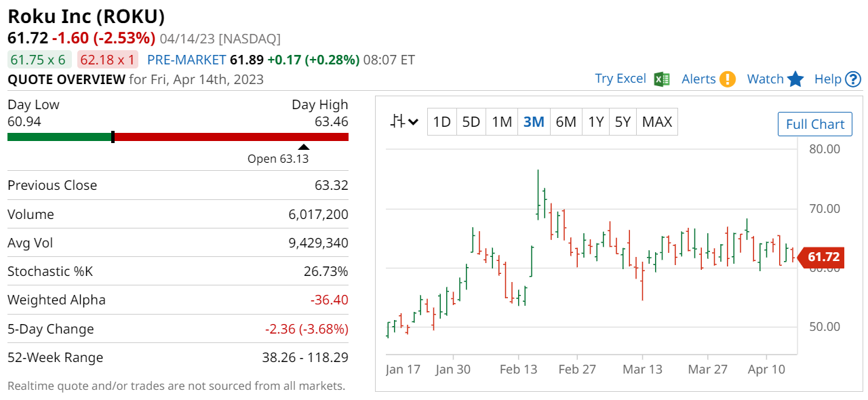Click the 50.00 price axis label
This screenshot has width=868, height=400.
[825, 327]
